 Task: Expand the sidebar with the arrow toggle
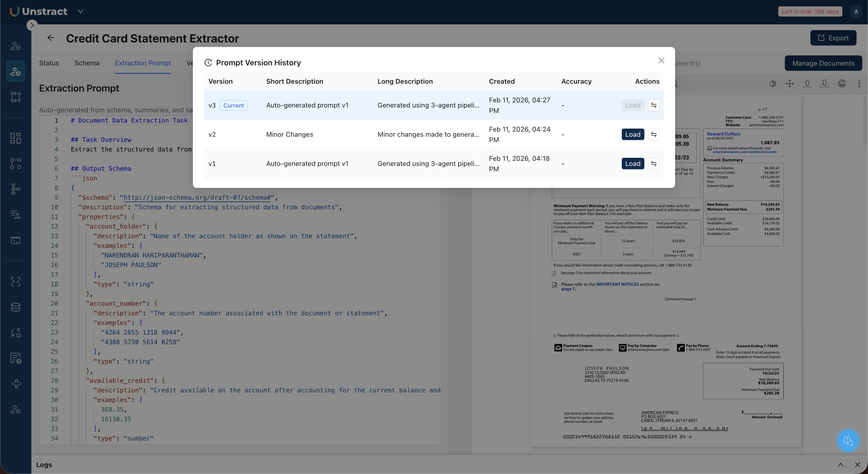[32, 25]
